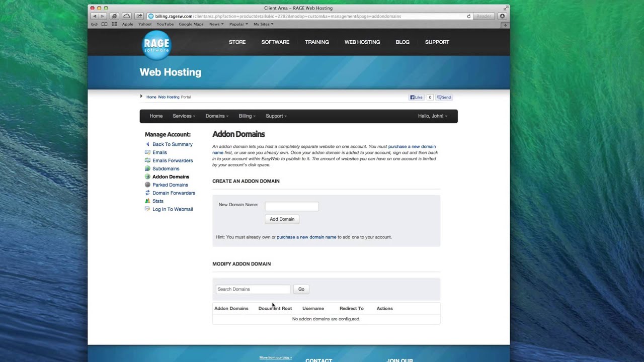Click the Search Domains input field

pyautogui.click(x=253, y=289)
